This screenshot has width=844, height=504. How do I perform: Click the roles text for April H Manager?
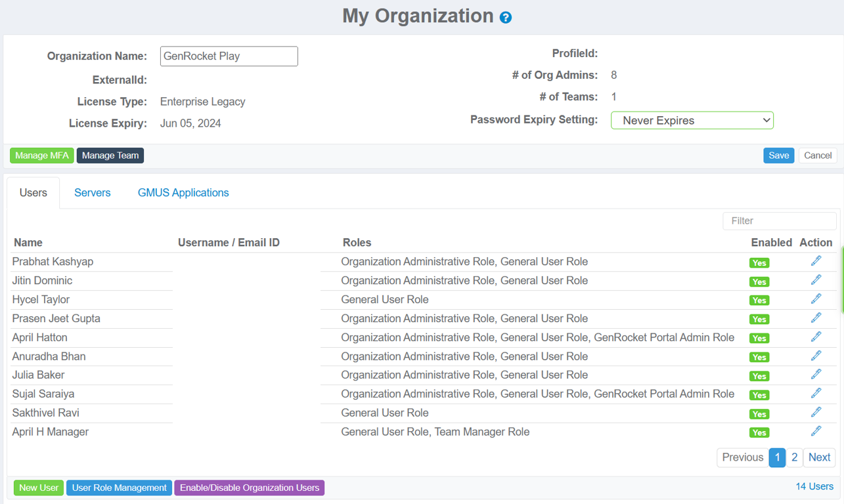(435, 432)
